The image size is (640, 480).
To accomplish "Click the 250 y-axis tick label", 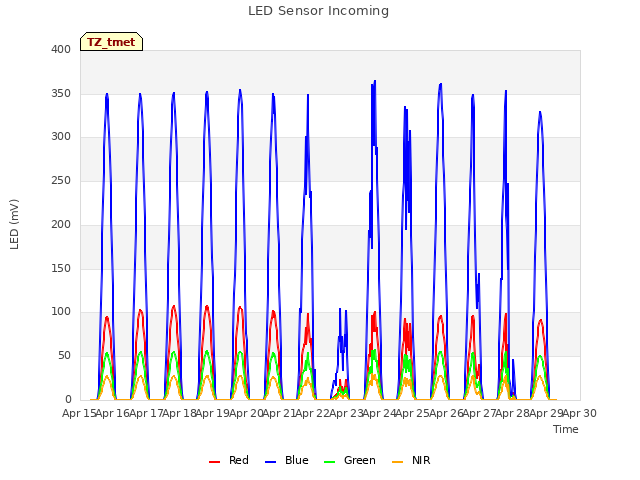I will 61,181.
